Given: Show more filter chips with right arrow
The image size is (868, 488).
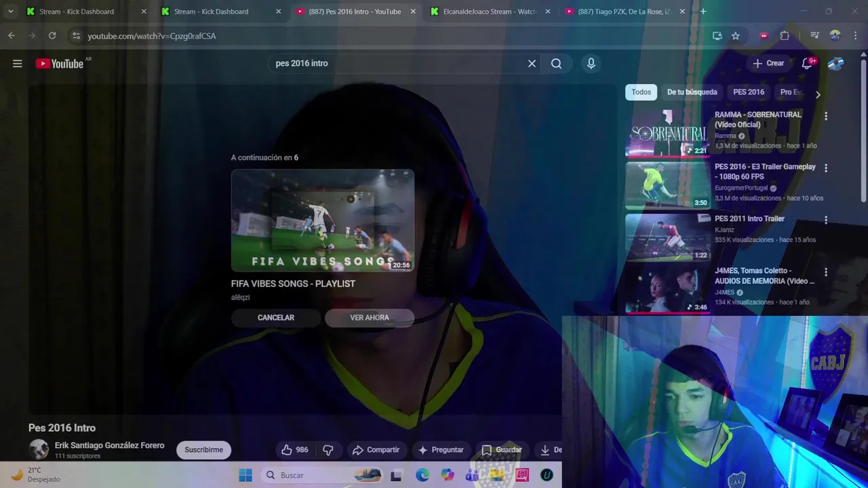Looking at the screenshot, I should (818, 95).
